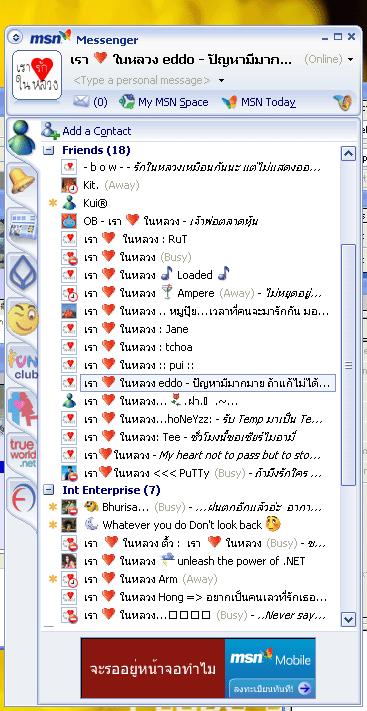
Task: Select contact Kit. (Away)
Action: click(100, 185)
